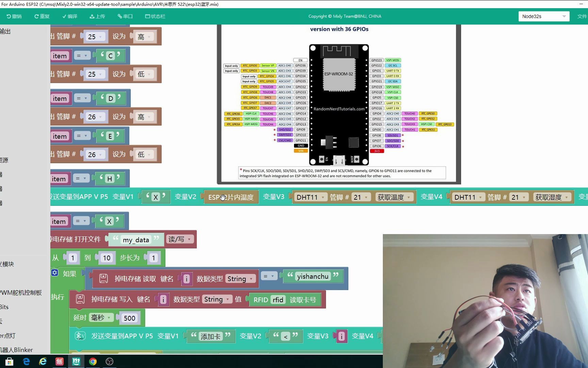Open equals dropdown before yishanchu string
Viewport: 588px width, 368px height.
click(269, 276)
